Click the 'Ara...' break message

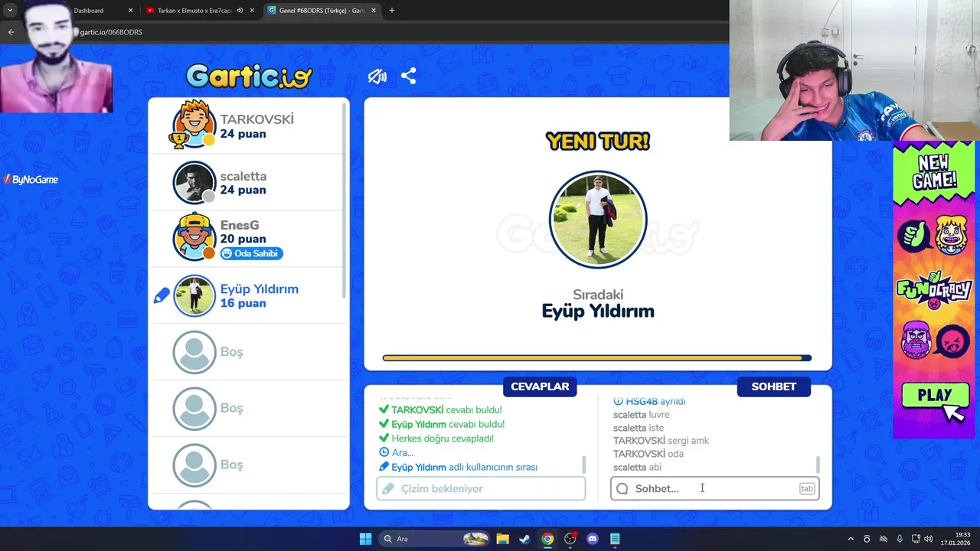tap(397, 453)
